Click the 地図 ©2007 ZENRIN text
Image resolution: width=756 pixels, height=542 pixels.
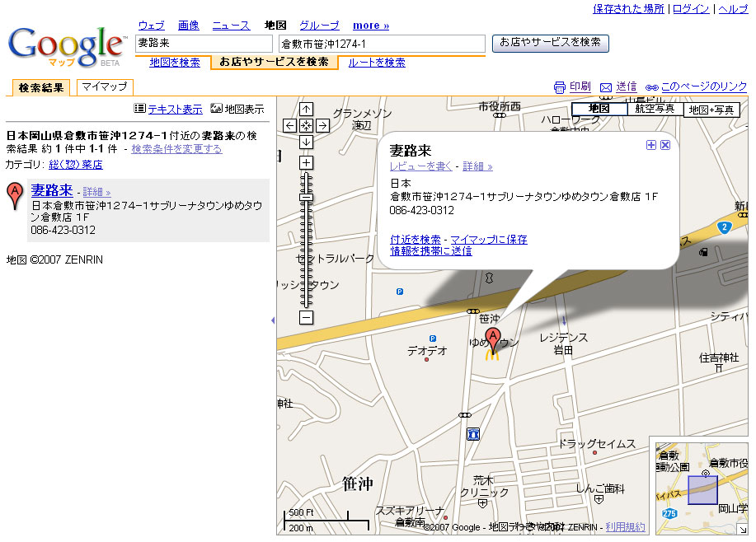[x=54, y=260]
